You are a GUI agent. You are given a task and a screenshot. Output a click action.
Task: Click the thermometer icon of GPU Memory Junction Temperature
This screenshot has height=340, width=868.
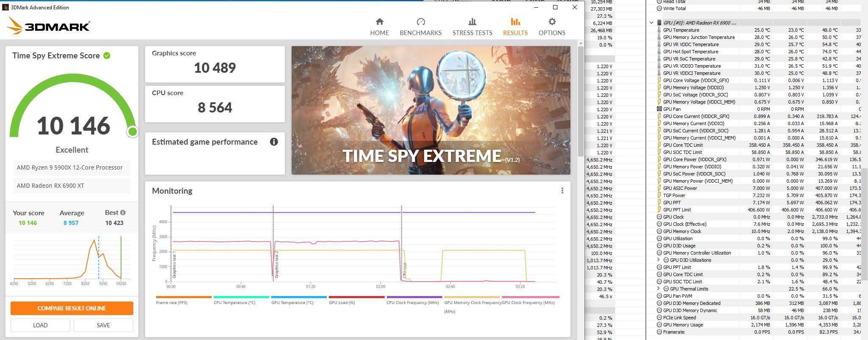point(659,37)
